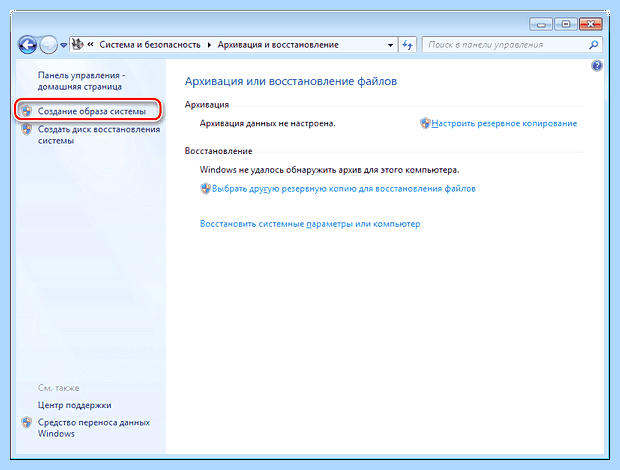Open 'Центр поддержки' link
Screen dimensions: 620x470
[x=74, y=405]
